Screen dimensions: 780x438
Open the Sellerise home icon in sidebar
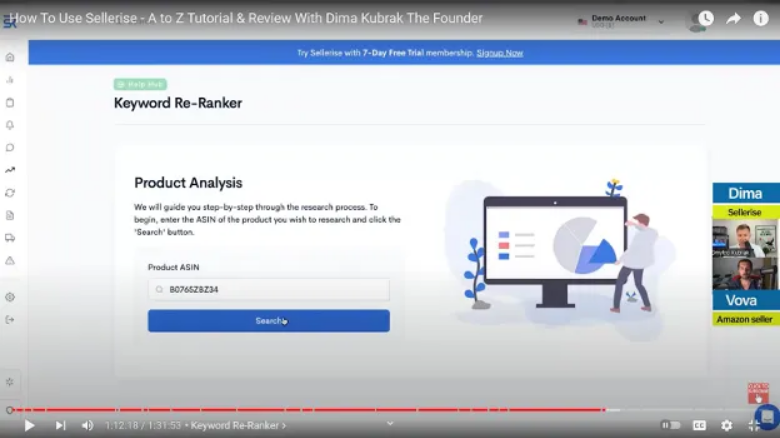10,57
